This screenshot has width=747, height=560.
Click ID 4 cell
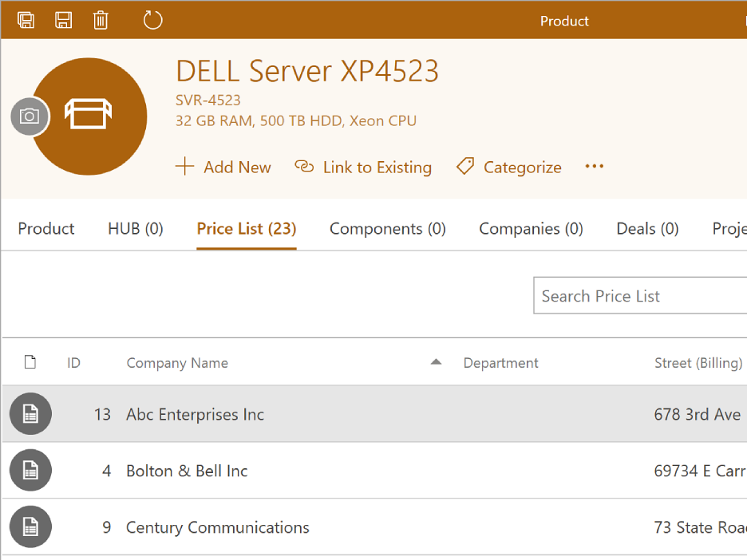click(x=107, y=471)
